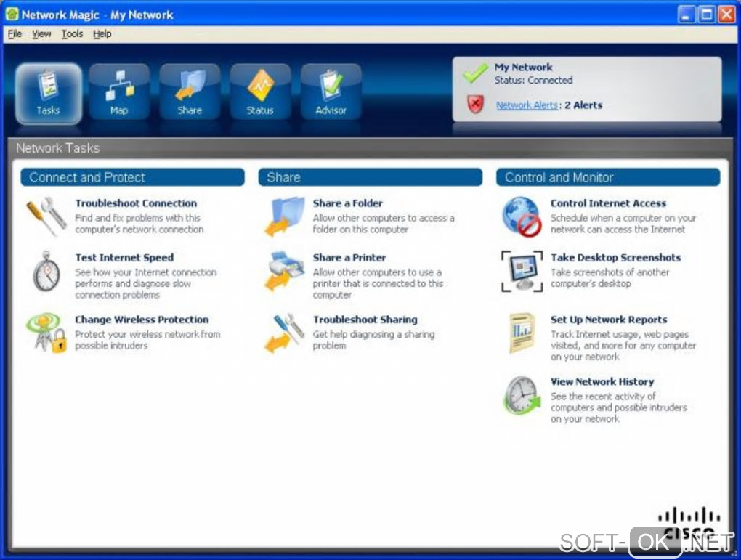Open the Help menu
The height and width of the screenshot is (560, 741).
click(x=102, y=34)
